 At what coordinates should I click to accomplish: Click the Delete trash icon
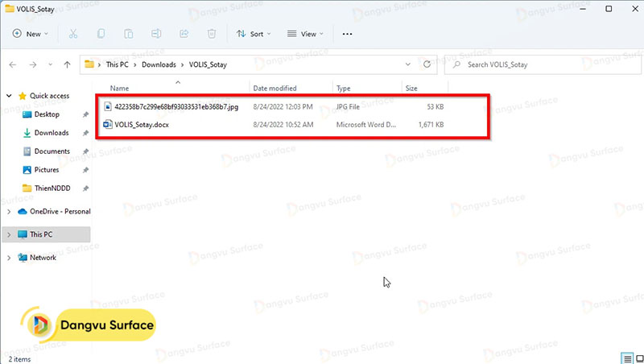(x=212, y=34)
